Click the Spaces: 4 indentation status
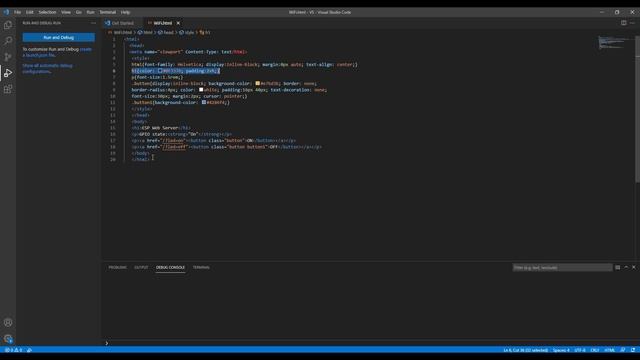 (x=561, y=350)
